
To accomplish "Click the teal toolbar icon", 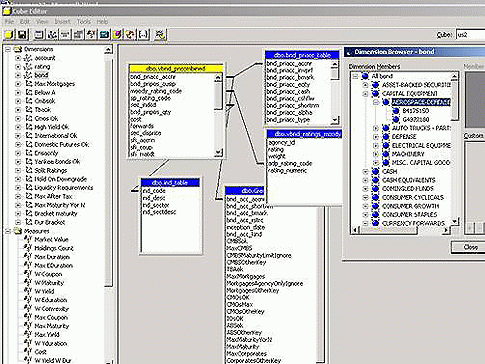I will tap(104, 35).
